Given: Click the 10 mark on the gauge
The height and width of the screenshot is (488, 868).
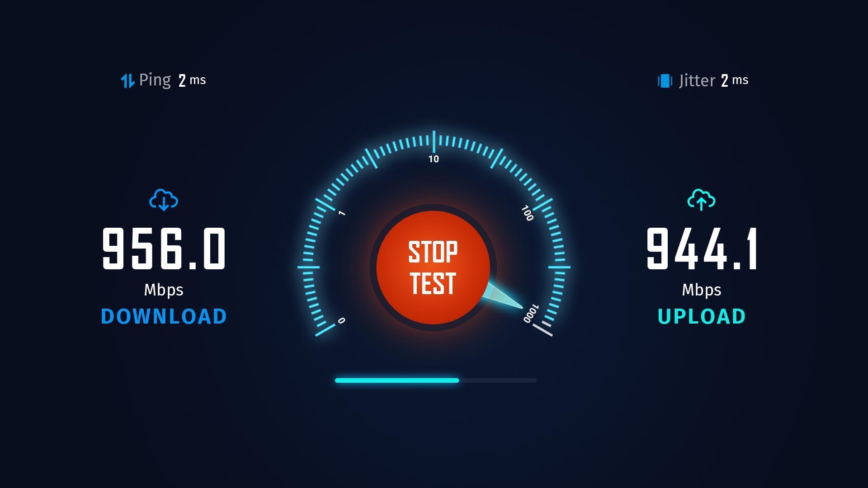Looking at the screenshot, I should coord(434,159).
